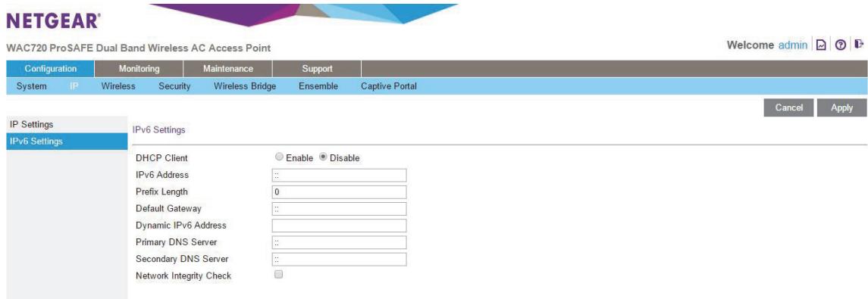Focus the Dynamic IPv6 Address field
Viewport: 868px width, 299px height.
340,226
